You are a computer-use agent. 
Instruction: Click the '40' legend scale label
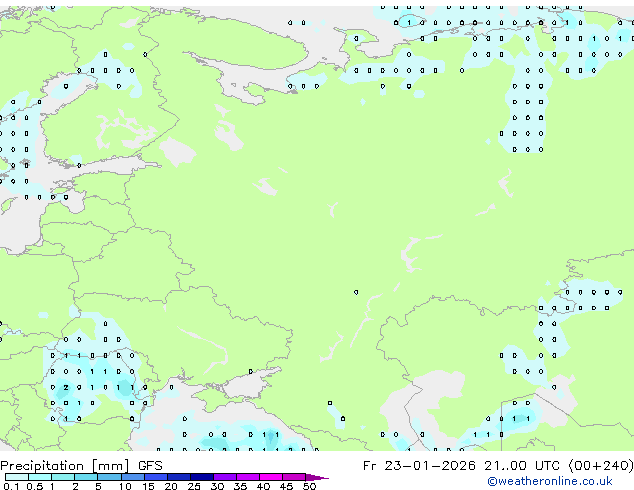263,486
